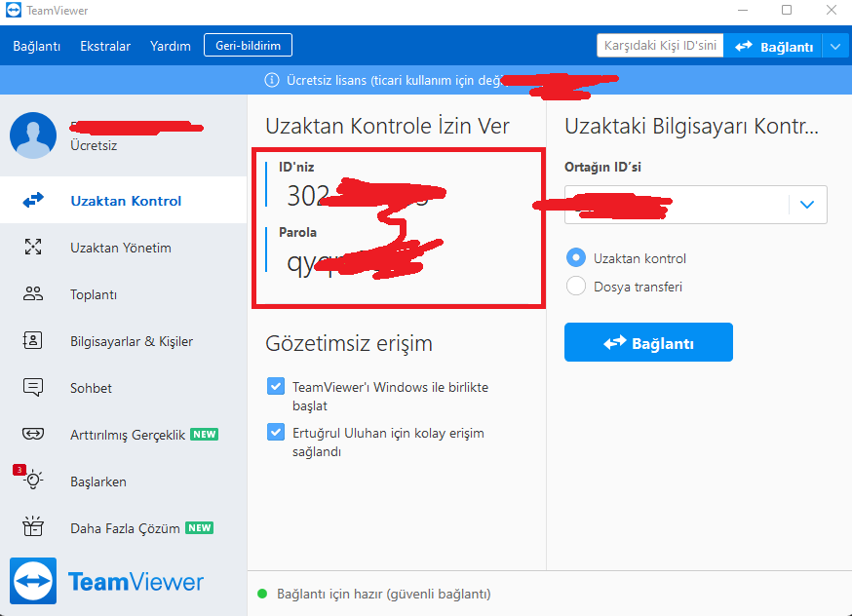The image size is (852, 616).
Task: Open Daha Fazla Çözüm section
Action: 124,527
